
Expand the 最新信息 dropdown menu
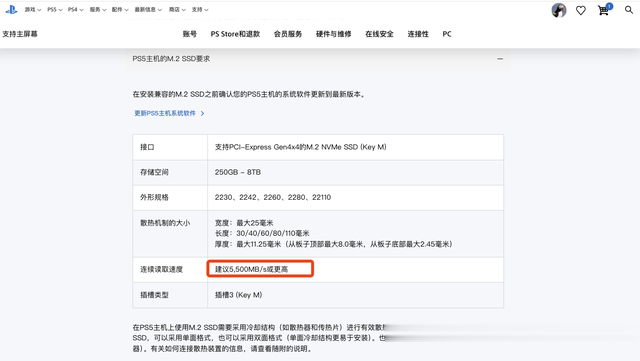[148, 9]
